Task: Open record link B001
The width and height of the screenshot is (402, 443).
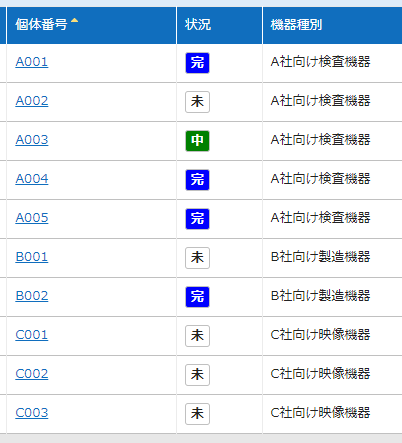Action: click(x=32, y=257)
